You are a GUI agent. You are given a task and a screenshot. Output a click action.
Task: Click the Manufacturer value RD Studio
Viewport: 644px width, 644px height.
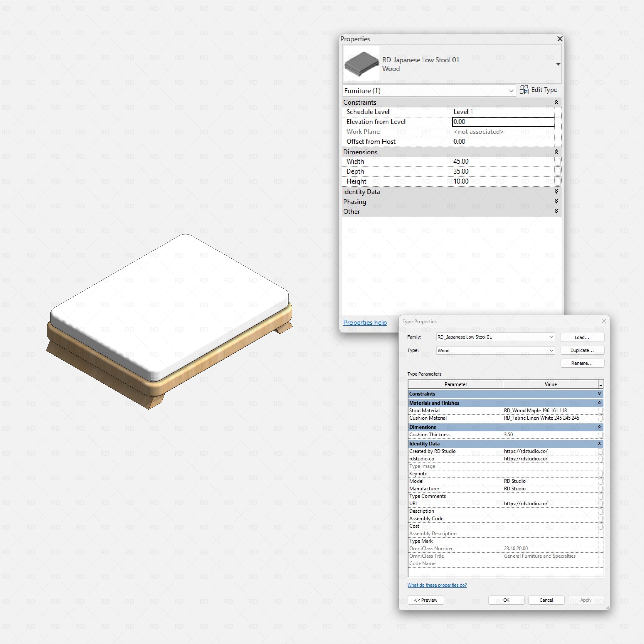[550, 489]
